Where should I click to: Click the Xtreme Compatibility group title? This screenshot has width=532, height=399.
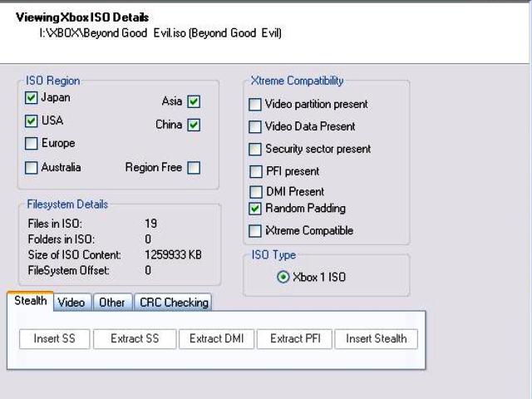(298, 81)
